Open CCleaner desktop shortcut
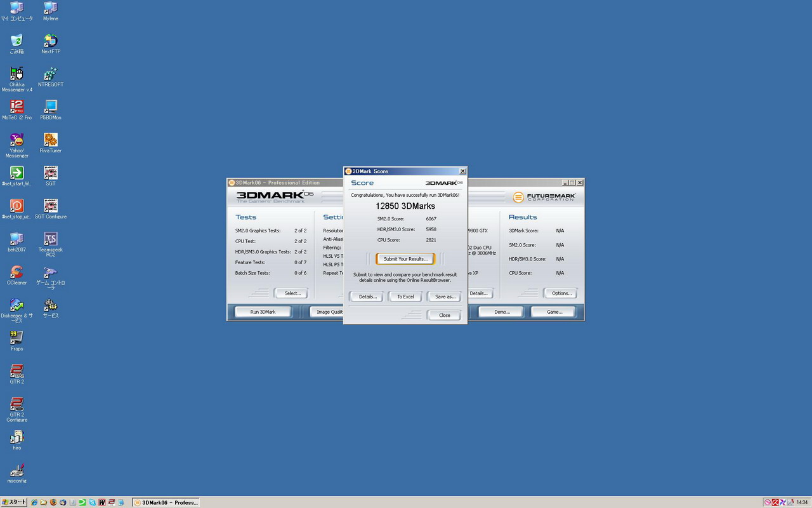This screenshot has width=812, height=508. [x=16, y=275]
